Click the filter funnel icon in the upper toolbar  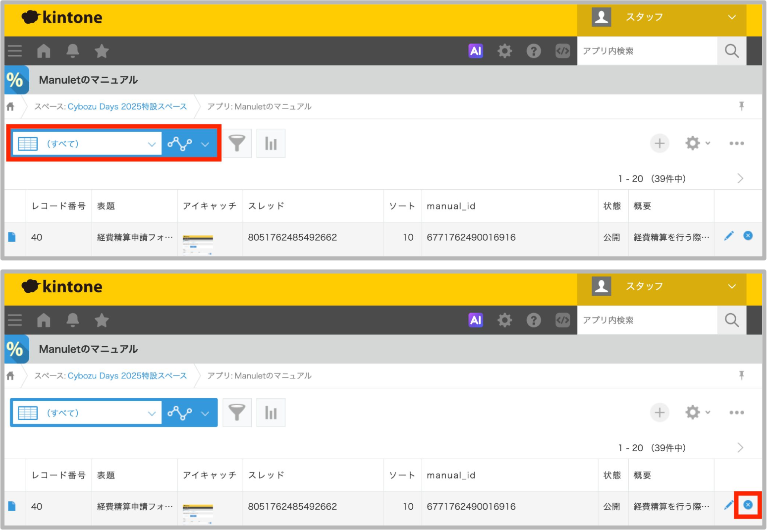click(x=237, y=144)
